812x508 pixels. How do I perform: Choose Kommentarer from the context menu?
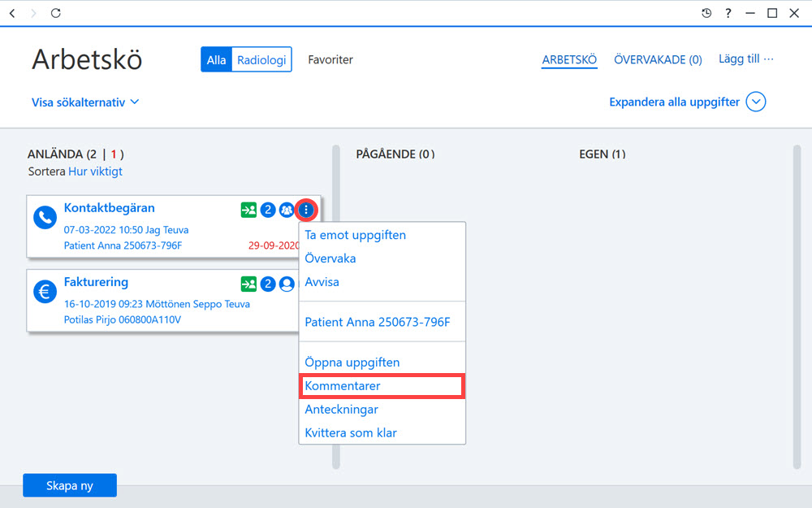coord(382,386)
